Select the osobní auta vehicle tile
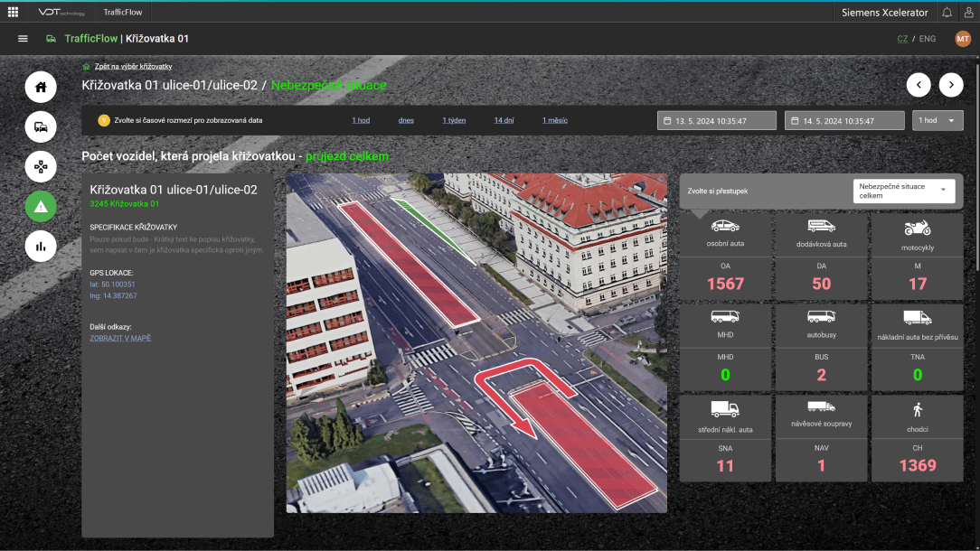 click(725, 233)
